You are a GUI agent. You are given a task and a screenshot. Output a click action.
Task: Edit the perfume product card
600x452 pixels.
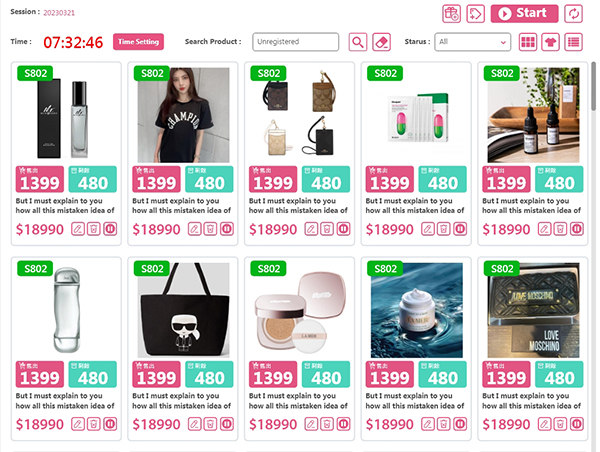pos(78,229)
